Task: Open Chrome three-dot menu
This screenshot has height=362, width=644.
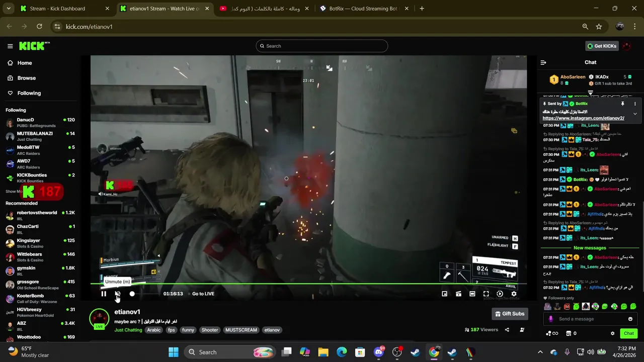Action: [634, 27]
